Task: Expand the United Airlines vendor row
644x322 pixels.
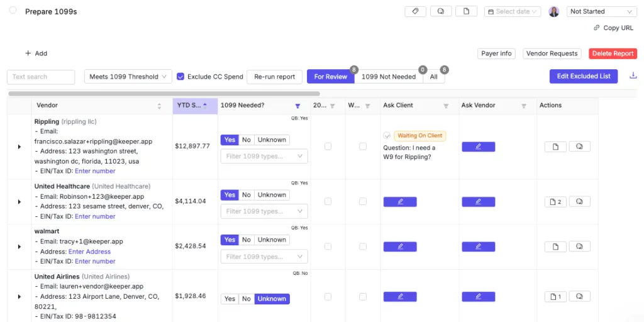Action: click(x=19, y=297)
